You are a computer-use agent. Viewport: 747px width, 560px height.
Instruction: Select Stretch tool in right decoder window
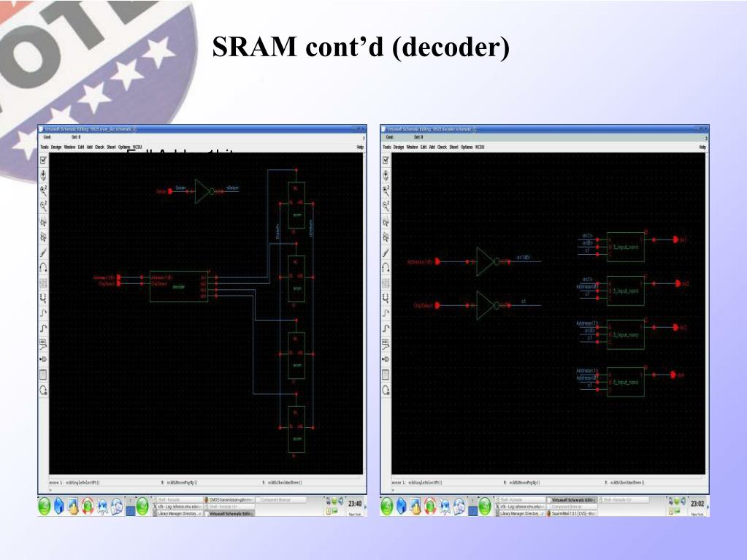click(x=386, y=222)
